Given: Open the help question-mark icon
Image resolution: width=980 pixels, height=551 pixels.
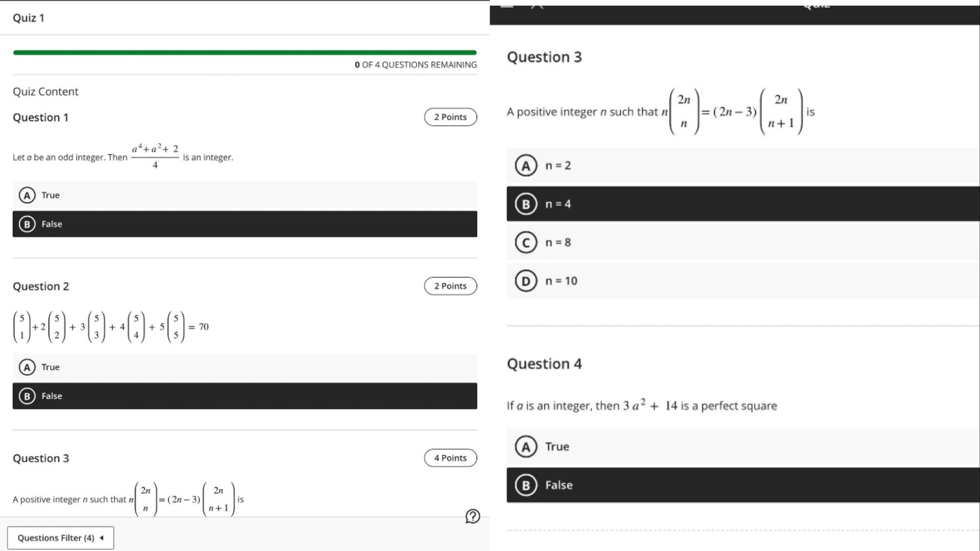Looking at the screenshot, I should pos(472,517).
